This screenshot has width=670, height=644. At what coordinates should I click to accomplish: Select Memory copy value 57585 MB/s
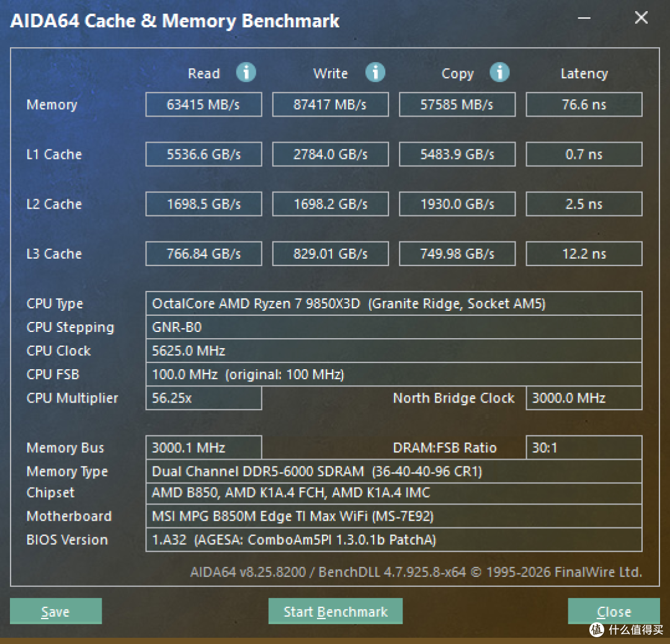(457, 104)
